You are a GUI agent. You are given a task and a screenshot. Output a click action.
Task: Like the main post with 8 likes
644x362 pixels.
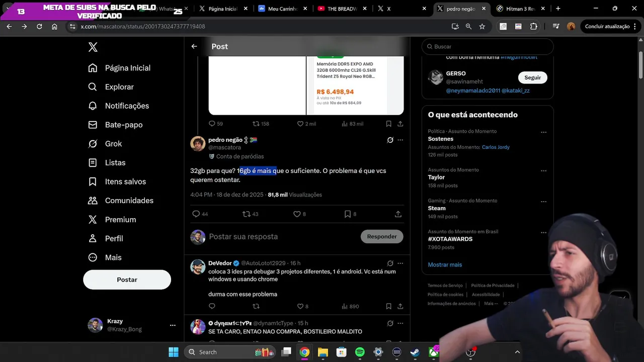pos(297,214)
